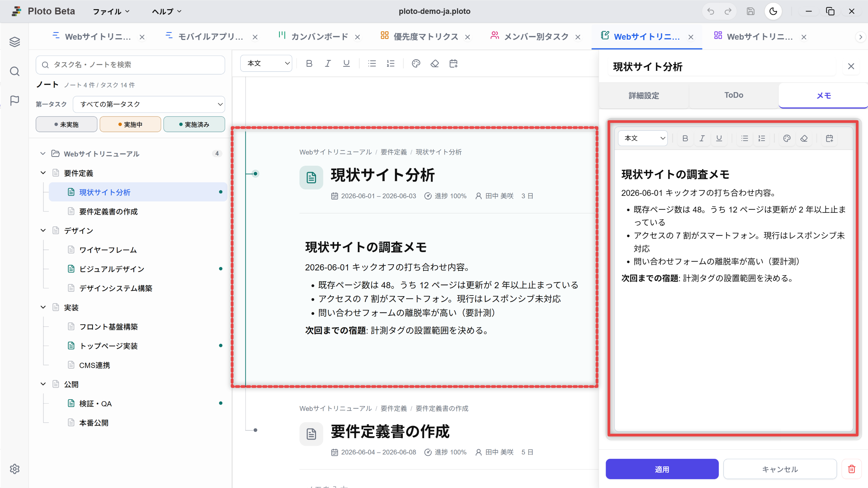Insert bullet list in memo panel toolbar
The width and height of the screenshot is (868, 488).
point(745,138)
